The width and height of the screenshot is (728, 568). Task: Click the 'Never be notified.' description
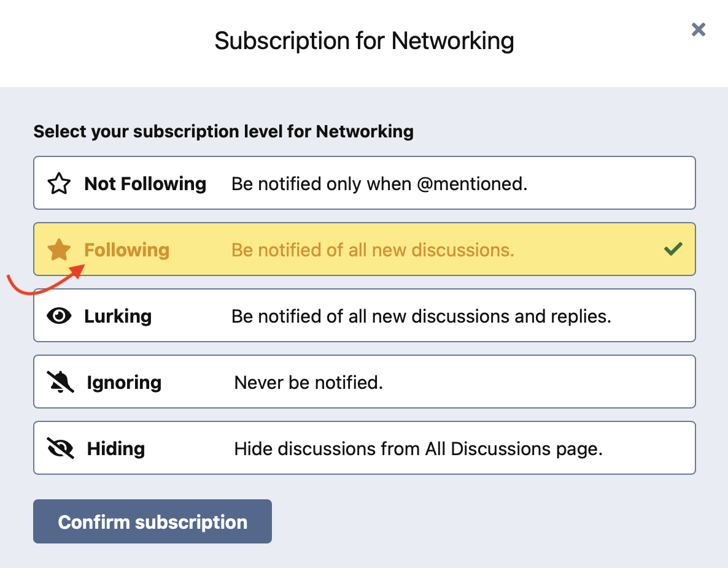tap(309, 383)
